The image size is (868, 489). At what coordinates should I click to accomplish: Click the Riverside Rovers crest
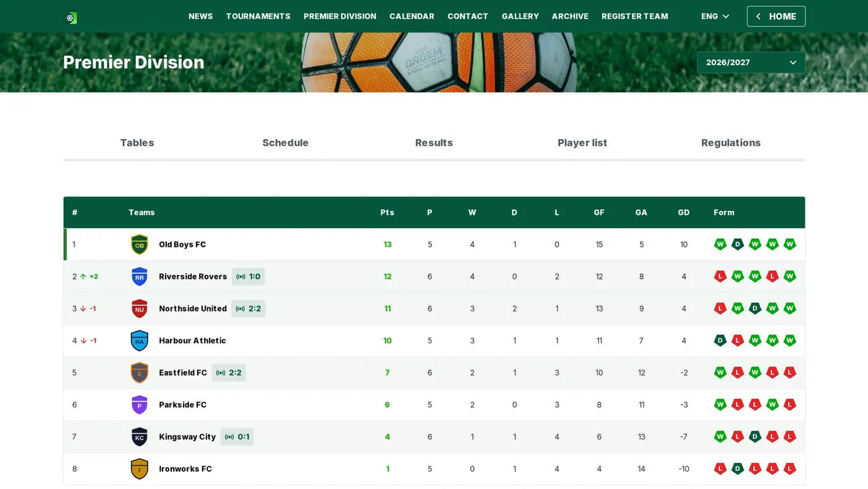point(139,277)
